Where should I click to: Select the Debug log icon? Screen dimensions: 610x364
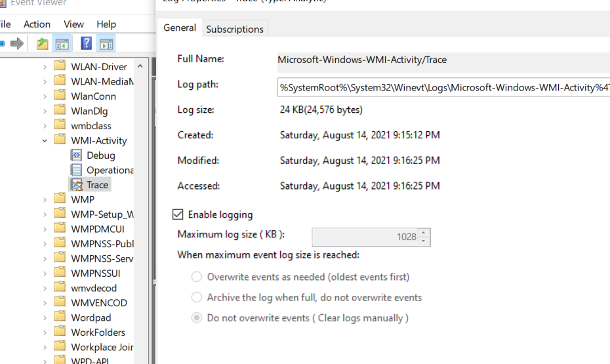point(76,155)
